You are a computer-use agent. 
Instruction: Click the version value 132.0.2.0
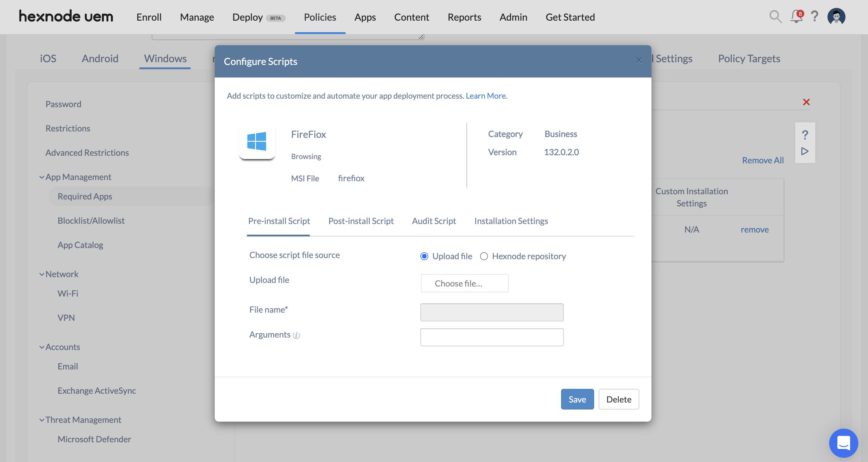pyautogui.click(x=561, y=152)
